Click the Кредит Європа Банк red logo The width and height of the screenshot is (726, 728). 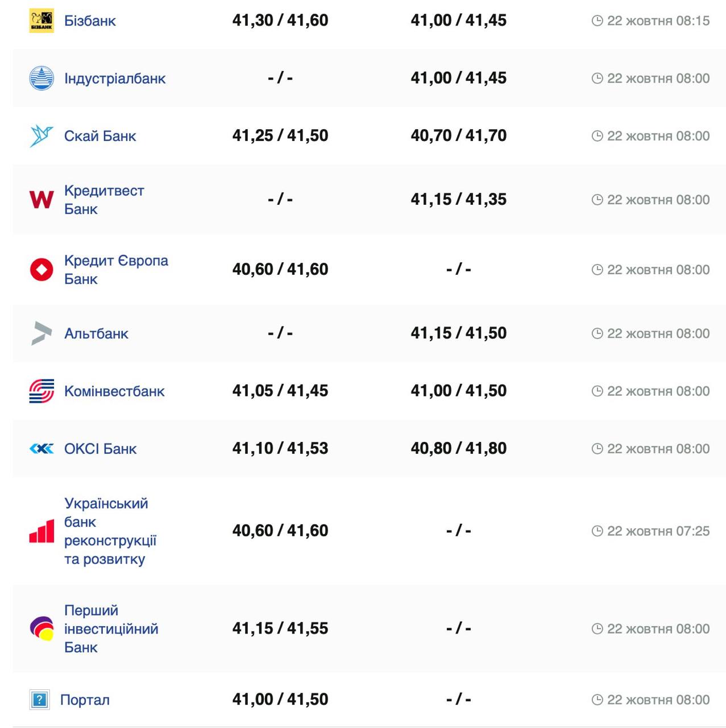point(42,270)
